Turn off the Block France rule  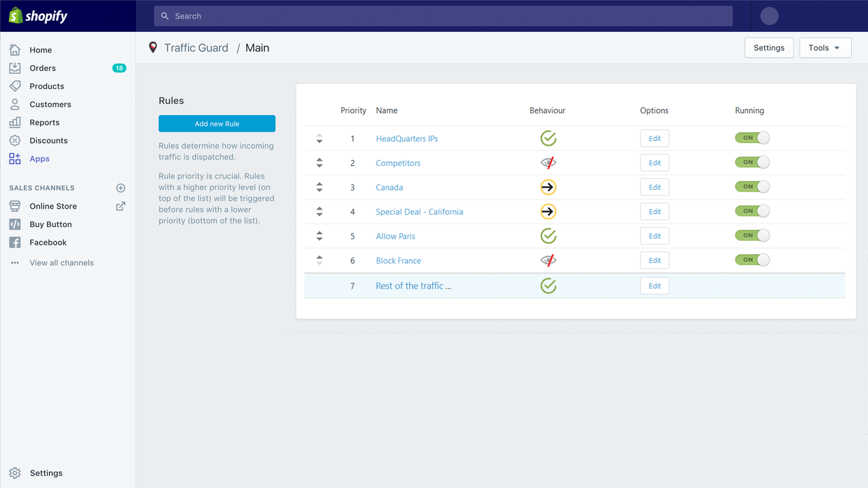pos(752,260)
